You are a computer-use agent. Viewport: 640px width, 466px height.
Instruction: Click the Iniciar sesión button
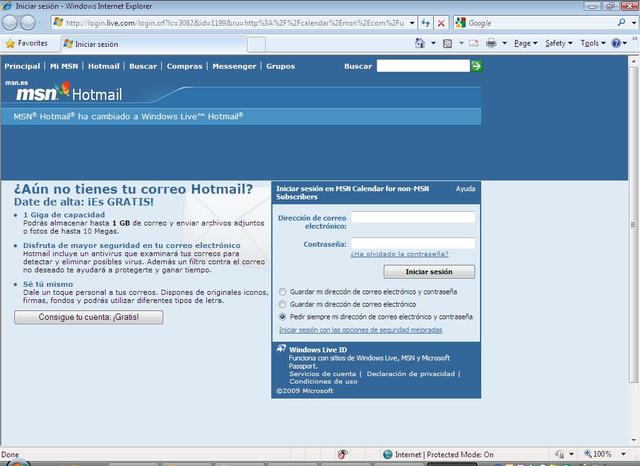coord(429,272)
